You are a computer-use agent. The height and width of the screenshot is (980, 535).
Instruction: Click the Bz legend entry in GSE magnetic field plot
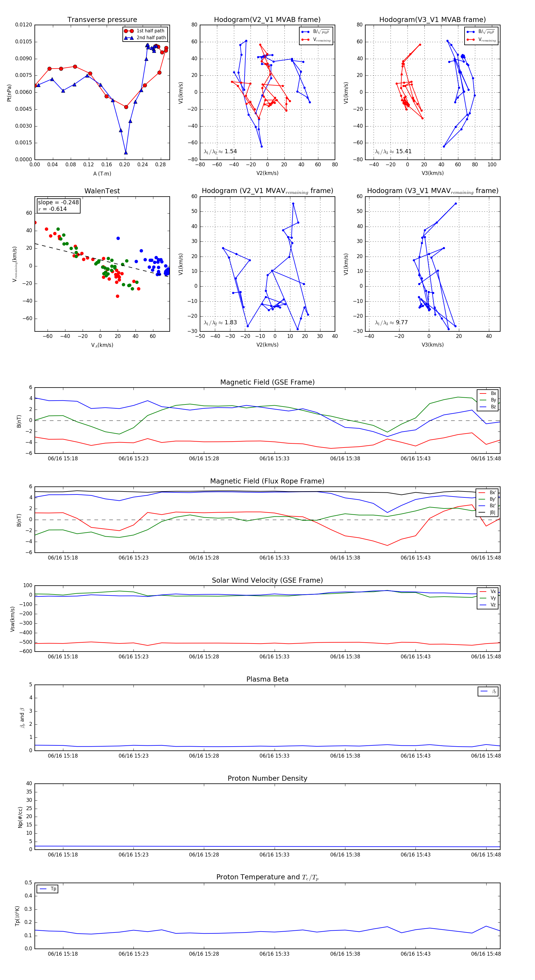(x=488, y=407)
